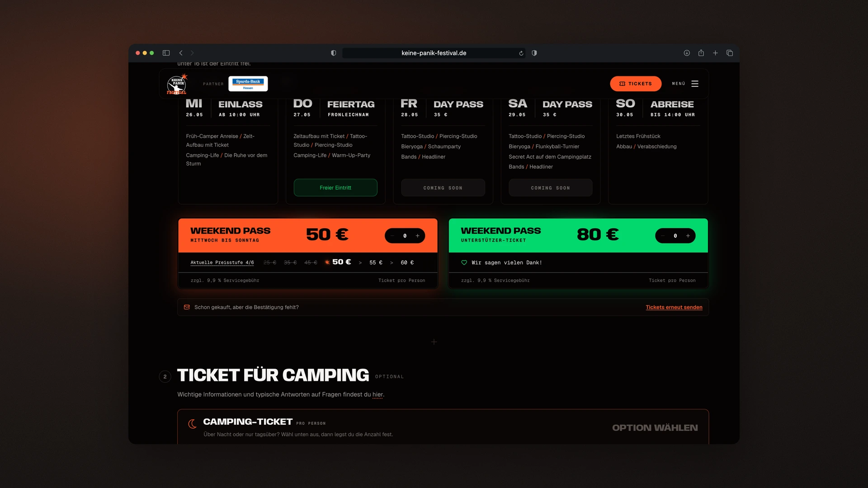
Task: Increase quantity on 80 € Unterstützer-Ticket
Action: tap(688, 236)
